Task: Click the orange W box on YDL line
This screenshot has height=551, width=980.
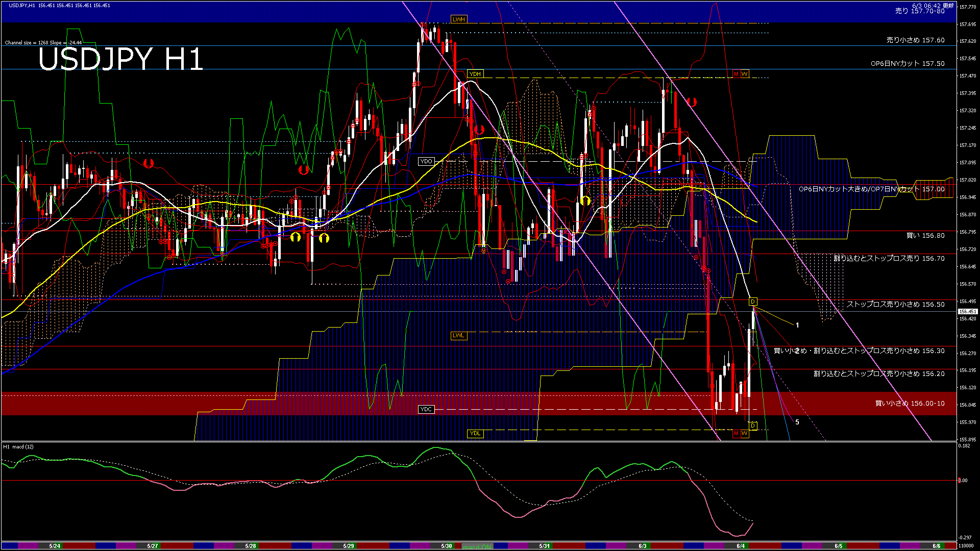Action: [744, 433]
